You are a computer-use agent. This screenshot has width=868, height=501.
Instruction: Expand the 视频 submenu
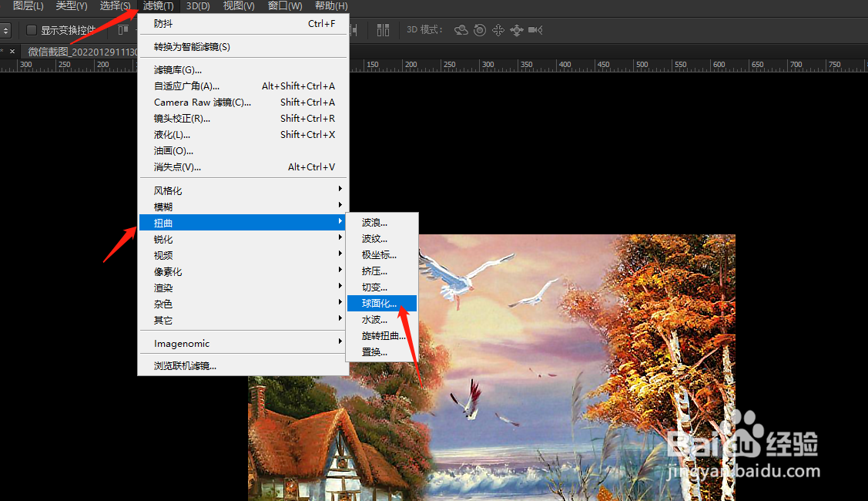(x=243, y=255)
